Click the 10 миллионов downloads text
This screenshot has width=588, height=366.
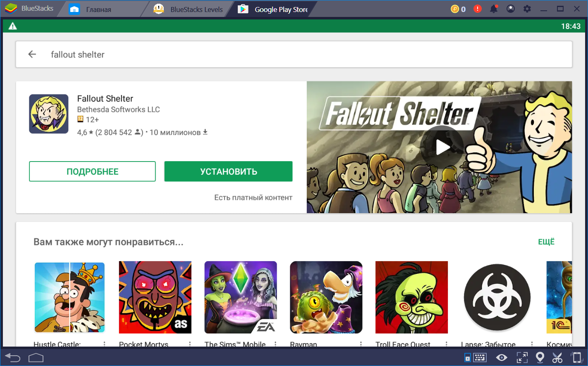tap(179, 132)
